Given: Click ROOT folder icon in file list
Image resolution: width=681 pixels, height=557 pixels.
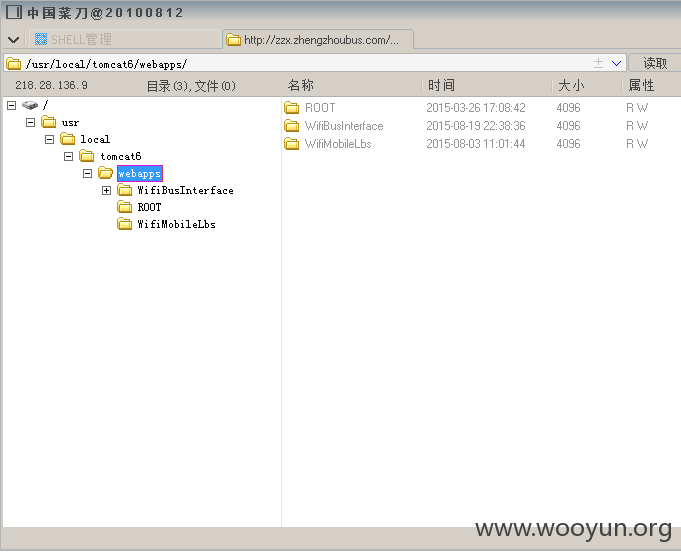Looking at the screenshot, I should coord(292,107).
